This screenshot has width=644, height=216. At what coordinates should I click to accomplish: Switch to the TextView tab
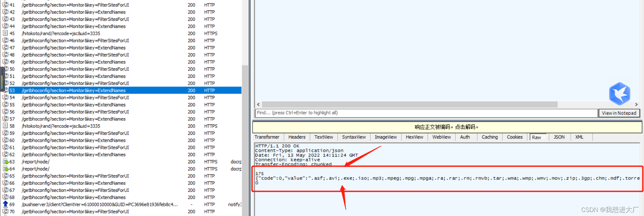click(324, 137)
